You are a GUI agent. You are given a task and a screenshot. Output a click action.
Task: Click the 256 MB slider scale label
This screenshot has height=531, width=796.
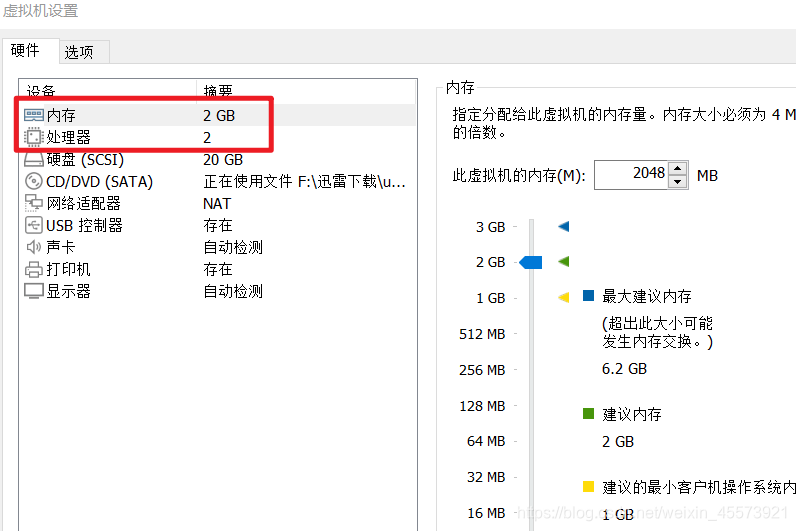(482, 370)
